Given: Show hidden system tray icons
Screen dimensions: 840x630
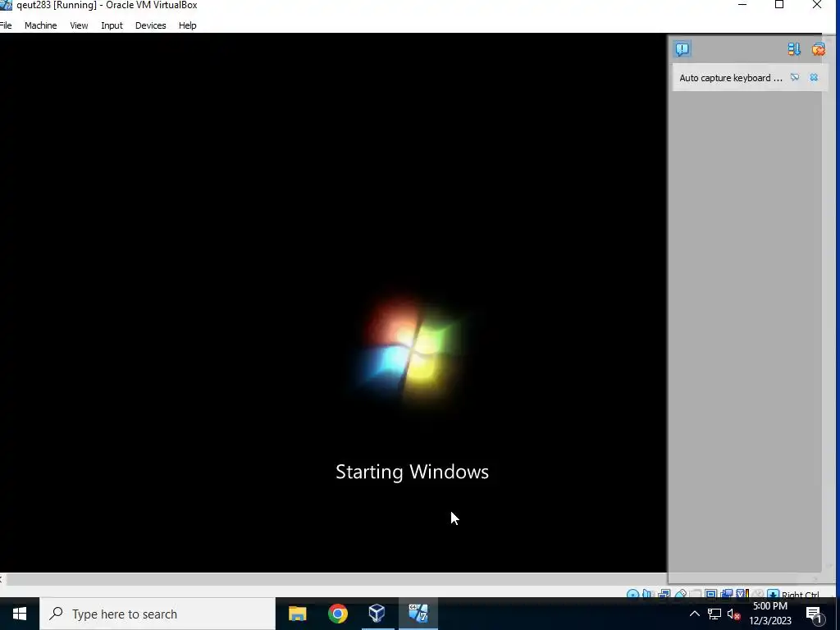Looking at the screenshot, I should 694,614.
